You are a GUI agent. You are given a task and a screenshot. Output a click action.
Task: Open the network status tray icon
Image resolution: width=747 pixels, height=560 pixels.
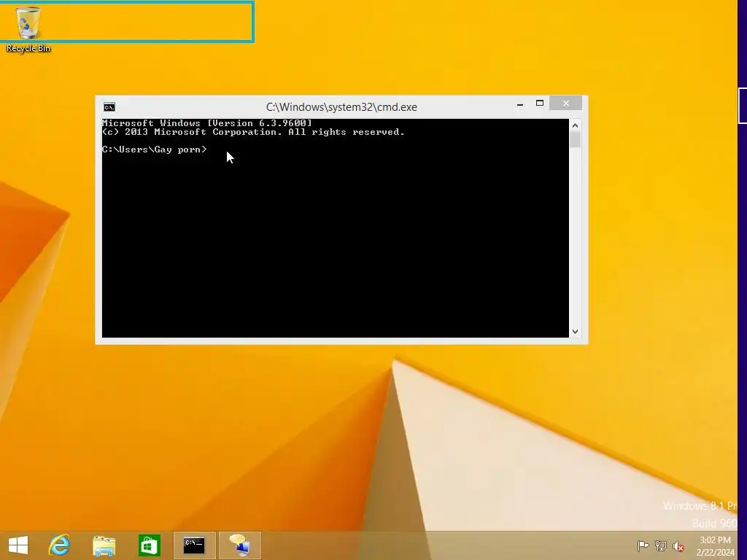point(661,545)
